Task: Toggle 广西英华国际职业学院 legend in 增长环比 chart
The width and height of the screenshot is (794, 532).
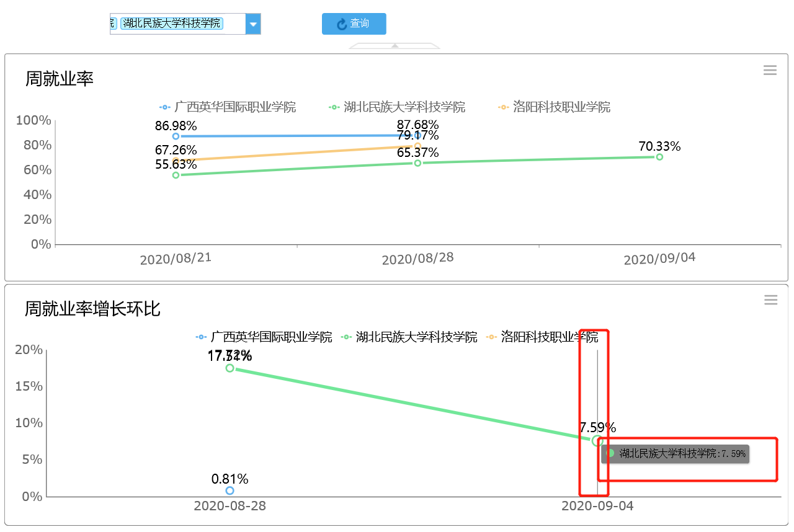Action: (x=264, y=337)
